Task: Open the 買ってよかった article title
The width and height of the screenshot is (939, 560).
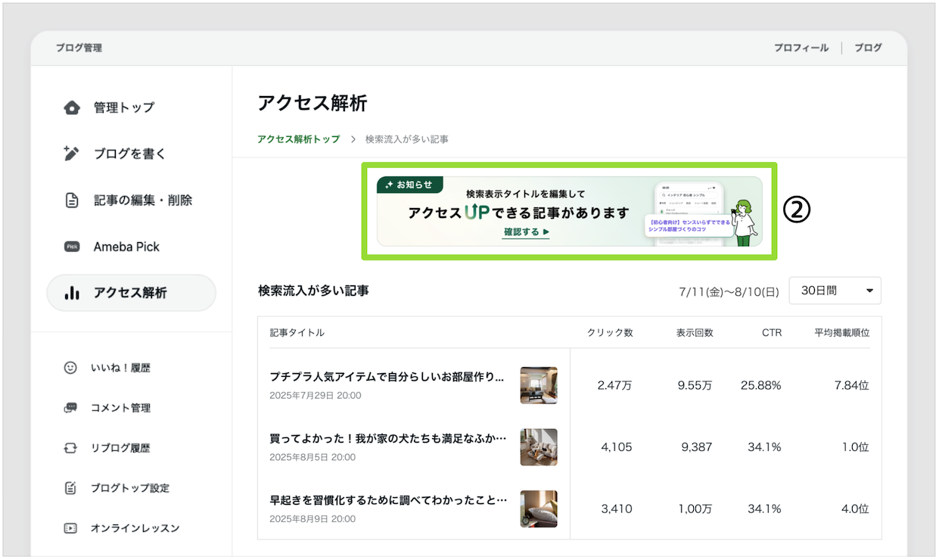Action: (387, 439)
